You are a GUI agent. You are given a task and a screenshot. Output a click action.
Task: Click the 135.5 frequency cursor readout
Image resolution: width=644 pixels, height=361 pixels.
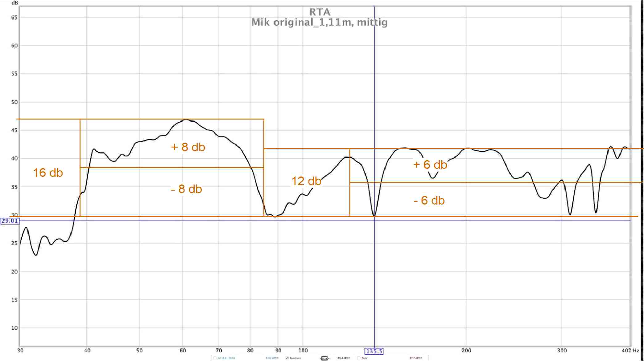(374, 351)
